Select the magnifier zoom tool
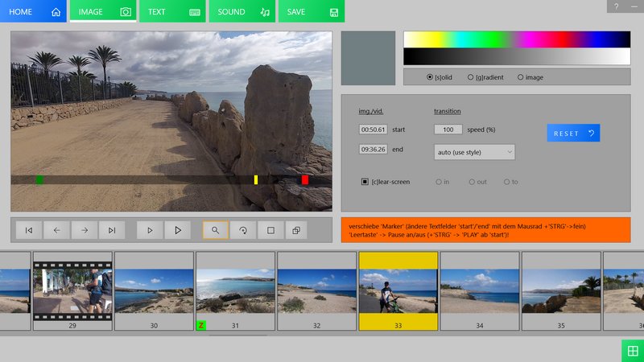 tap(215, 230)
